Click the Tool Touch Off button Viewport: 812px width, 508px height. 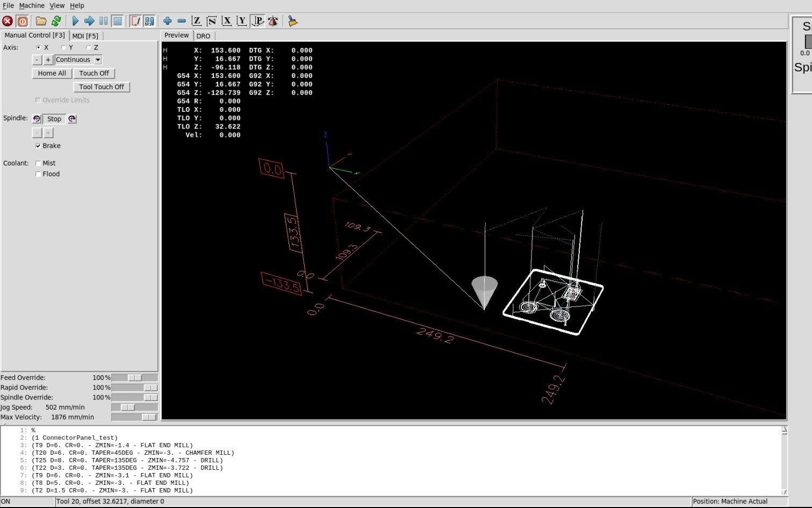coord(102,87)
